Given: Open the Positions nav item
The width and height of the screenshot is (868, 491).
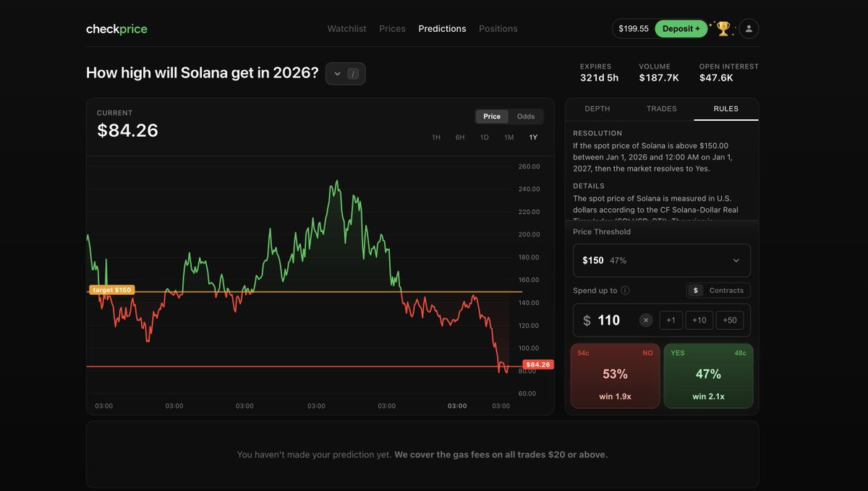Looking at the screenshot, I should [x=498, y=29].
